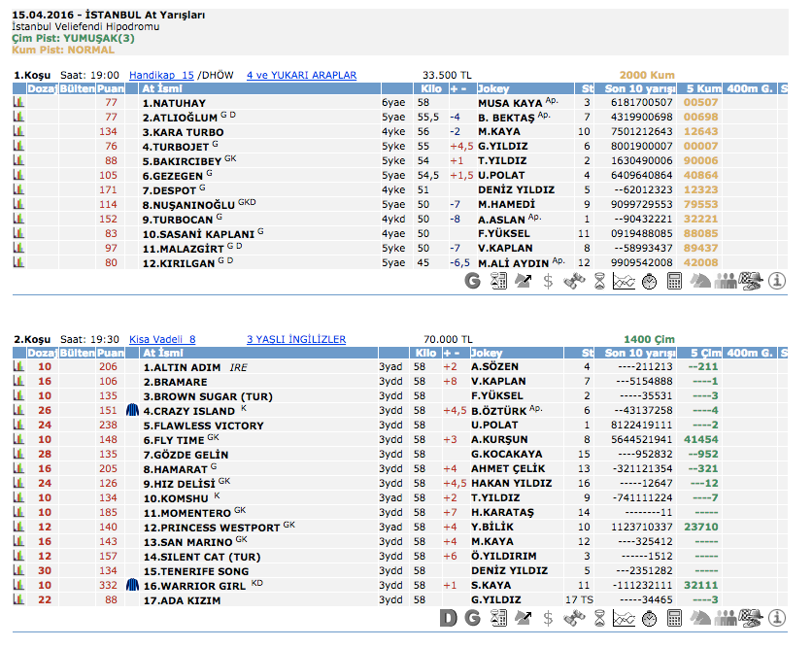Viewport: 812px width, 648px height.
Task: Click the Kisa Vadeli 8 link
Action: coord(162,339)
